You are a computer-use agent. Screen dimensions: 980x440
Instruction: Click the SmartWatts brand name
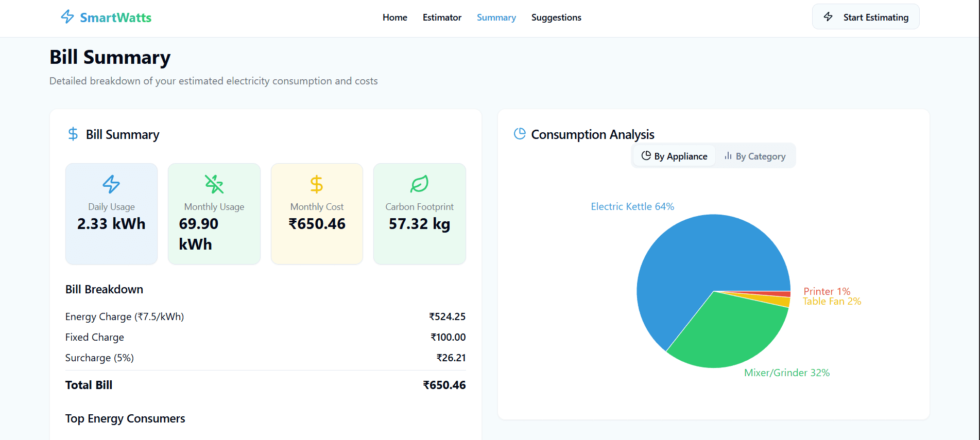point(115,17)
